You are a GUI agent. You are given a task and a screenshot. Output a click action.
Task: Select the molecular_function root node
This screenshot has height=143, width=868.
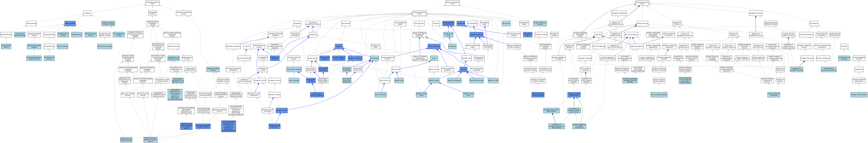[153, 3]
